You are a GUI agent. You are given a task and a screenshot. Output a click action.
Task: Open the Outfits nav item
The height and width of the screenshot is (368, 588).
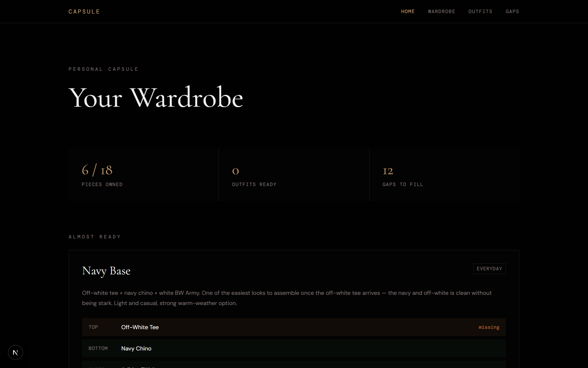[480, 11]
